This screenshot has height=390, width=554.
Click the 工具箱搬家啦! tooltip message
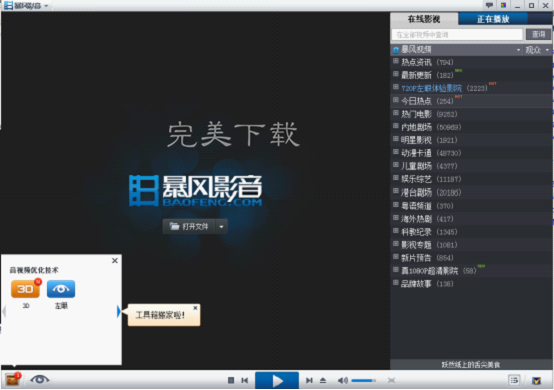pyautogui.click(x=160, y=315)
